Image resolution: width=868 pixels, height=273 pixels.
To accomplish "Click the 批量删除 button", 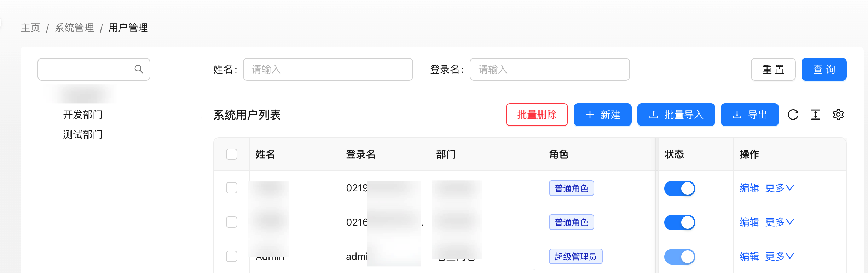I will [537, 115].
